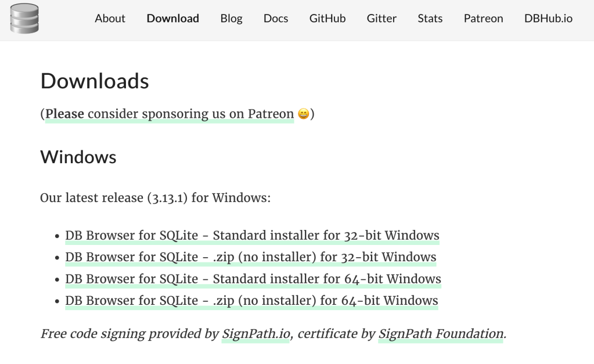Open the SignPath Foundation link
The height and width of the screenshot is (364, 594).
coord(441,334)
